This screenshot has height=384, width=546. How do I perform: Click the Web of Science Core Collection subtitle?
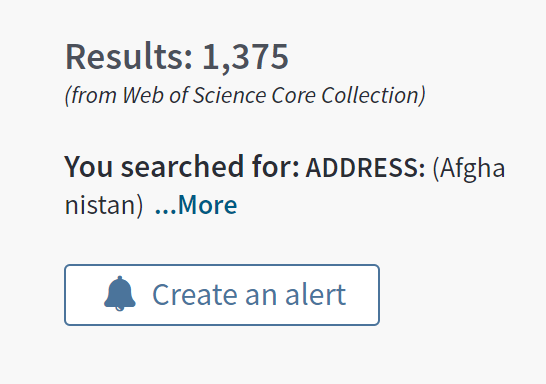tap(245, 95)
